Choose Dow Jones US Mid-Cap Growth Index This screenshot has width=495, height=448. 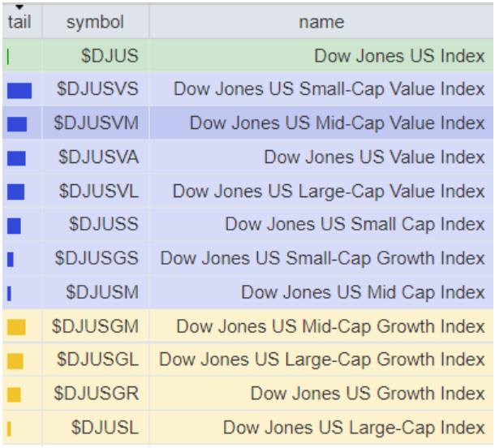(x=330, y=326)
